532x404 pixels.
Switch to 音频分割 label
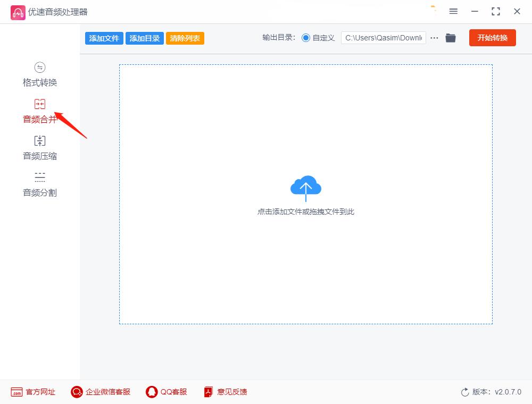pos(40,192)
